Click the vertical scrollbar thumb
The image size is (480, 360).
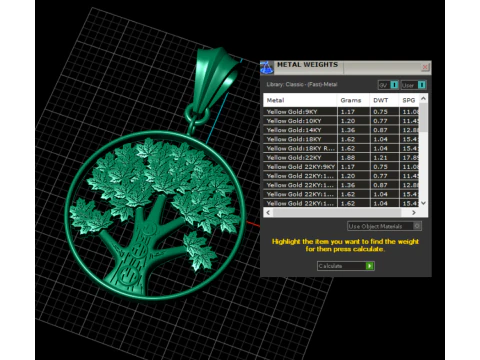coord(423,117)
